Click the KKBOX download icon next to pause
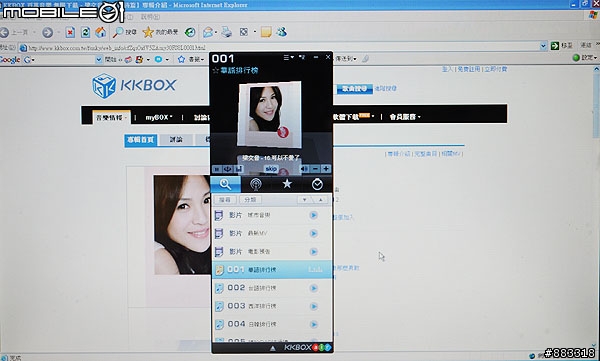The width and height of the screenshot is (600, 361). click(228, 169)
